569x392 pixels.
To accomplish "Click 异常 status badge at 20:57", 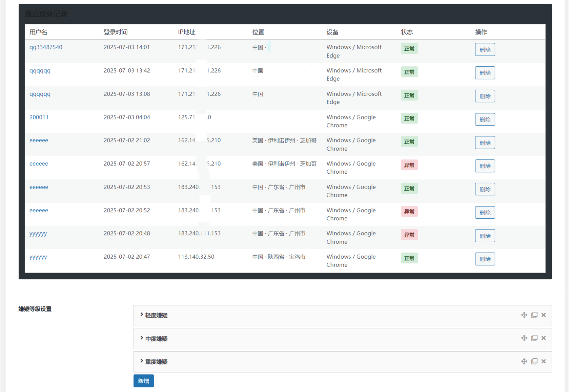I will coord(409,165).
